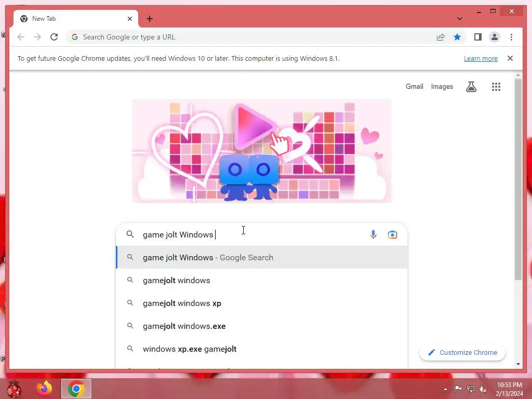The height and width of the screenshot is (399, 532).
Task: Click the Valentine's Google Doodle
Action: [262, 151]
